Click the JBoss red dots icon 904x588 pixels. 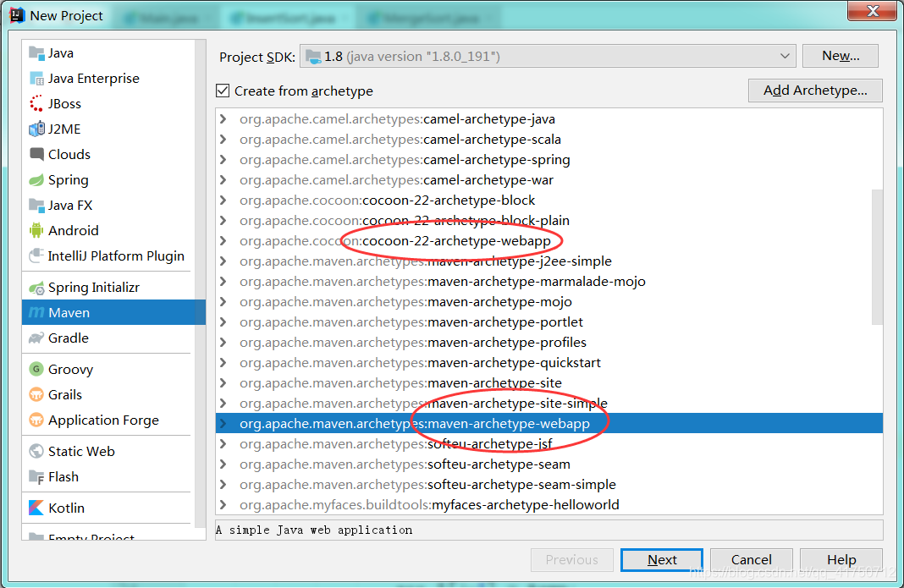click(x=36, y=104)
